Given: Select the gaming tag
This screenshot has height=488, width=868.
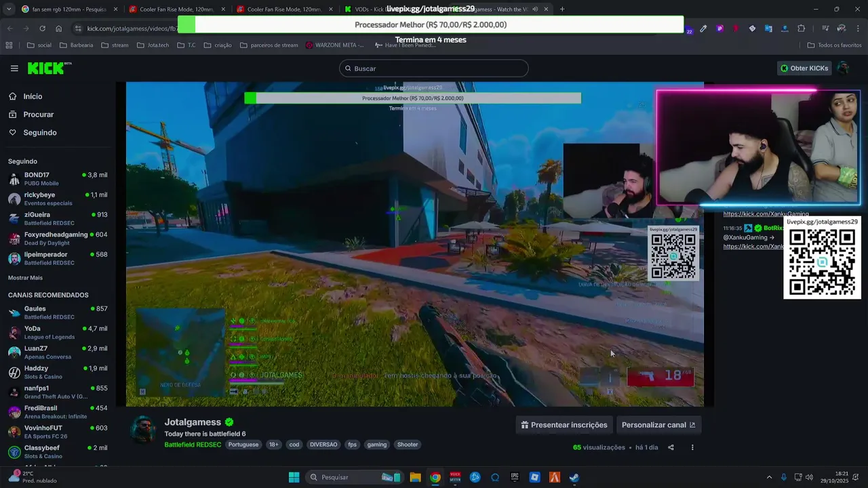Looking at the screenshot, I should pyautogui.click(x=377, y=445).
